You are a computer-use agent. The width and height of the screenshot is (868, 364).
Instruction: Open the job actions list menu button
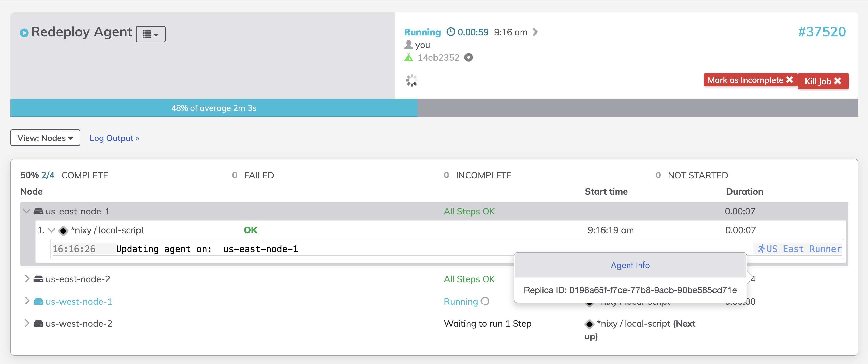pyautogui.click(x=150, y=34)
